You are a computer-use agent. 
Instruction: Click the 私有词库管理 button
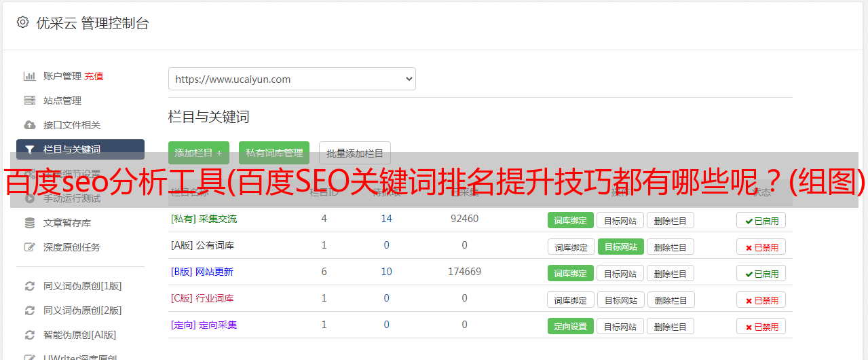pyautogui.click(x=274, y=153)
